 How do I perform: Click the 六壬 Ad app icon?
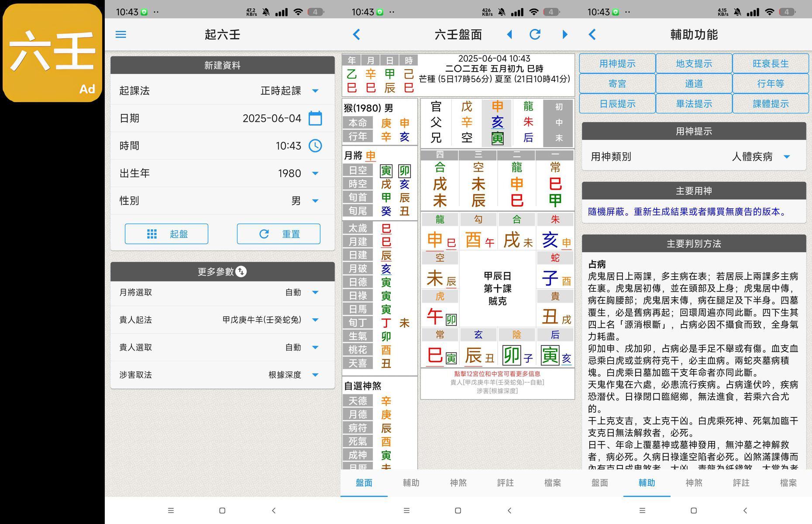tap(52, 52)
